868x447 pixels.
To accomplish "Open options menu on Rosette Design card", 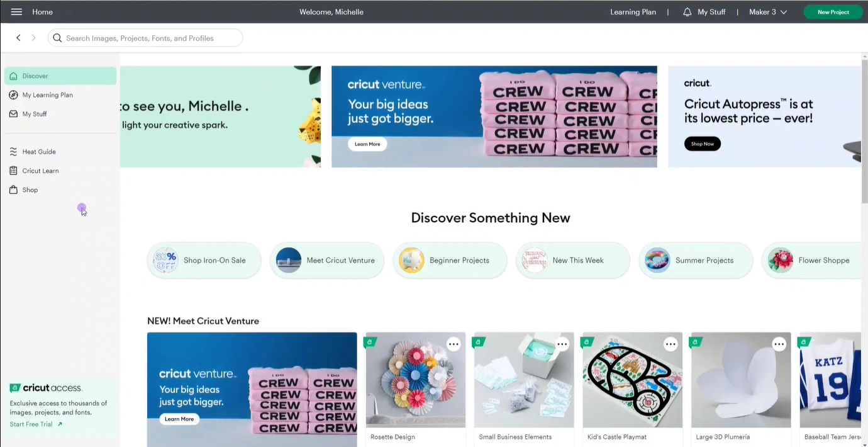I will 453,344.
